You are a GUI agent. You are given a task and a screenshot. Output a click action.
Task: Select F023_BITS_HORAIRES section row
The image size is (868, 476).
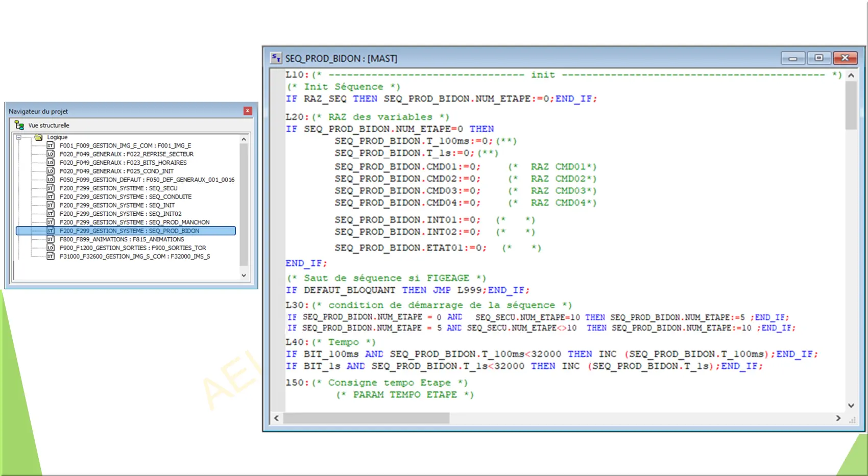coord(123,163)
